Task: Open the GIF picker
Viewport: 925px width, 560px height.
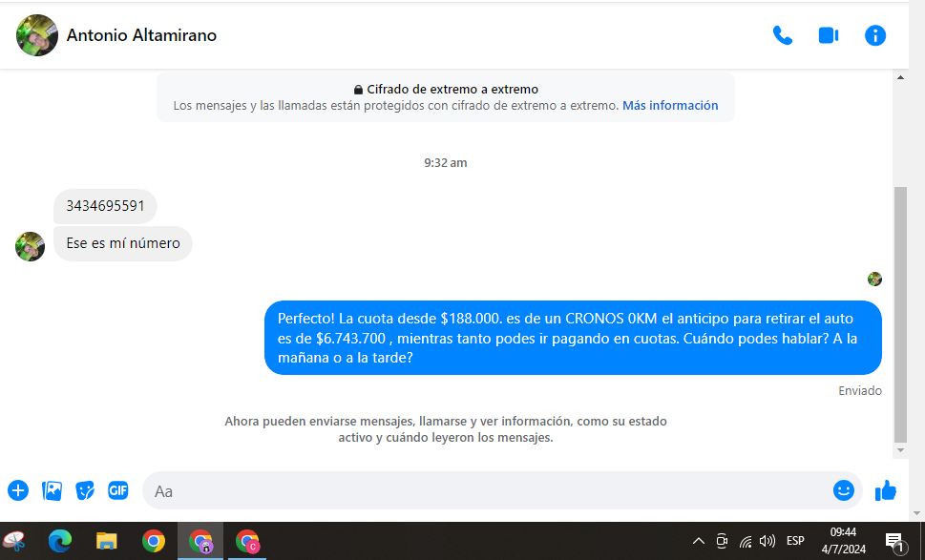Action: [x=118, y=490]
